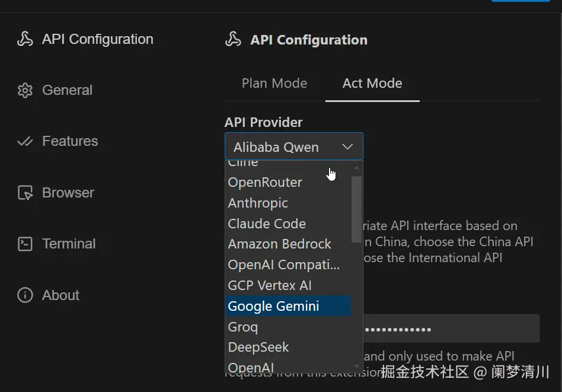
Task: Select Groq from the provider list
Action: (288, 327)
